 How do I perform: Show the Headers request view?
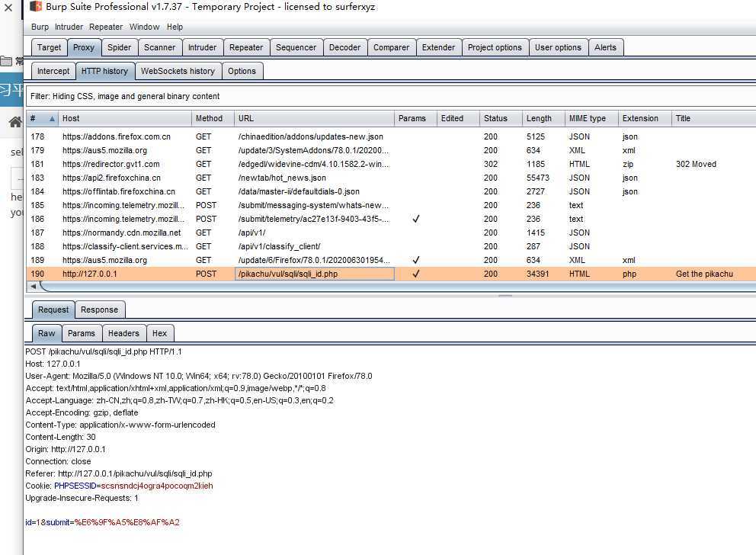point(123,333)
